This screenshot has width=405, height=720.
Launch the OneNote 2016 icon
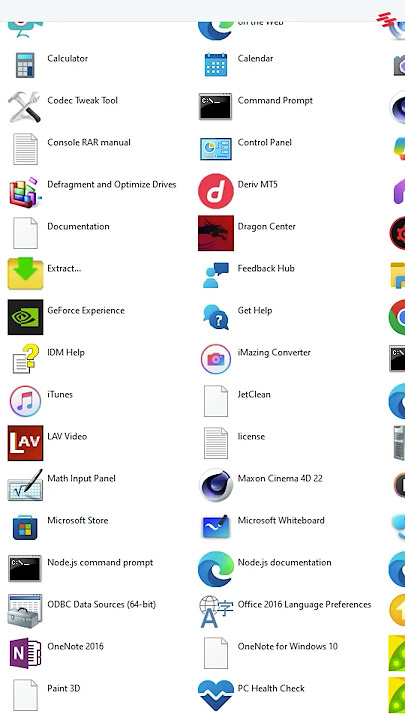click(x=25, y=652)
